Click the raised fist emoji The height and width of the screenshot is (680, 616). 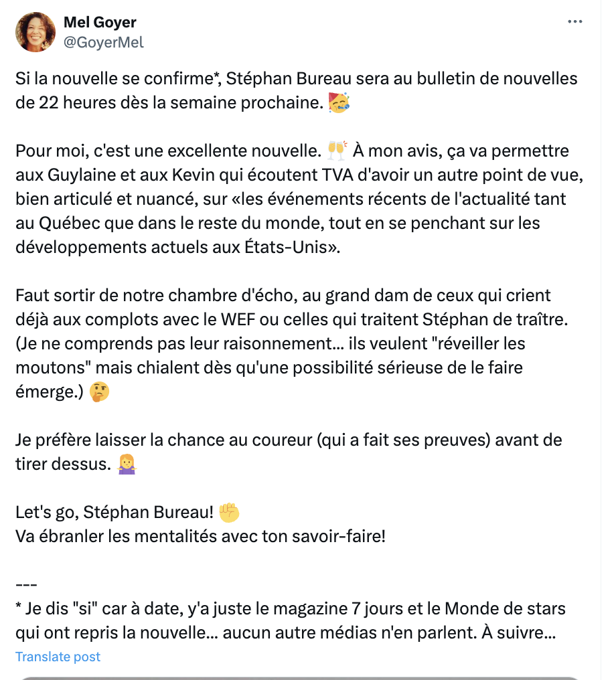pyautogui.click(x=229, y=512)
